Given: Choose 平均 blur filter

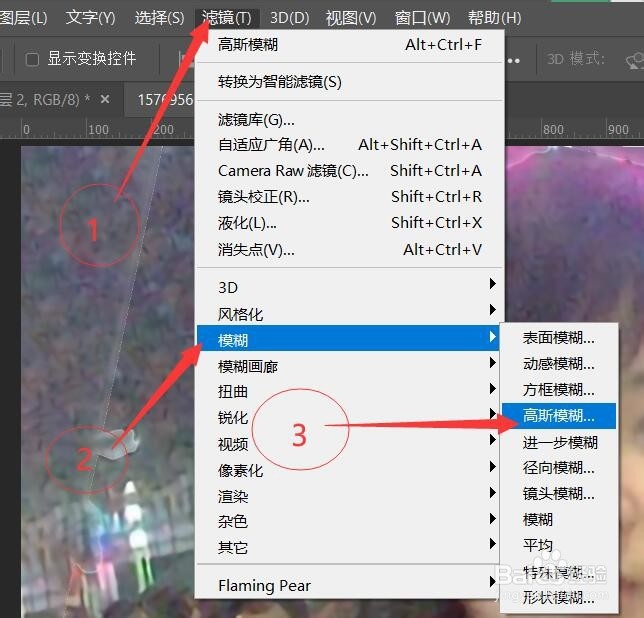Looking at the screenshot, I should click(559, 545).
